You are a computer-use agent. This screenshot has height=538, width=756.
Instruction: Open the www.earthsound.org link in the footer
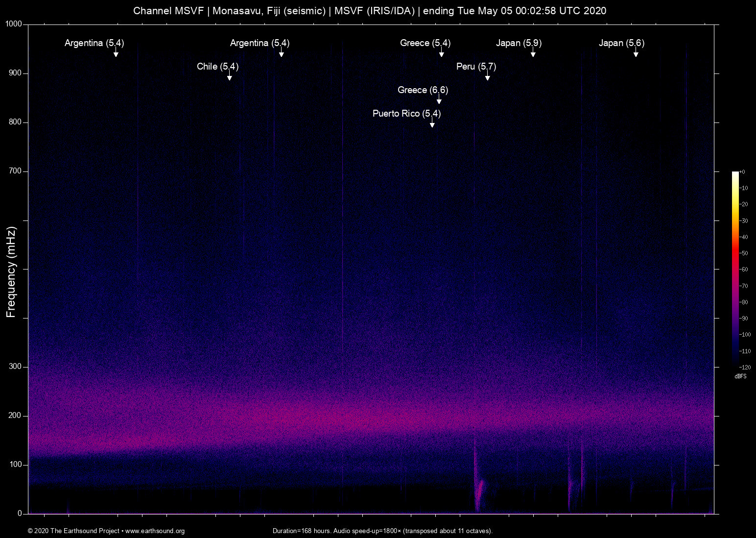(x=155, y=531)
